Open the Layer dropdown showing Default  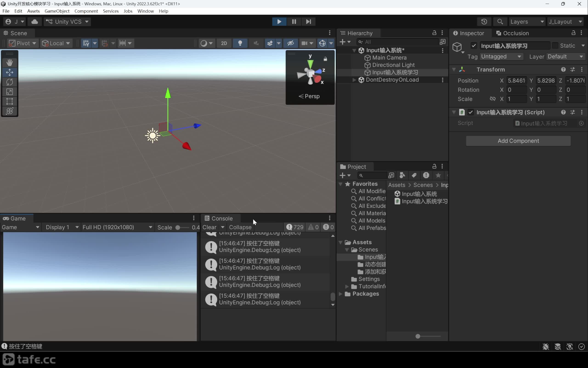click(565, 57)
